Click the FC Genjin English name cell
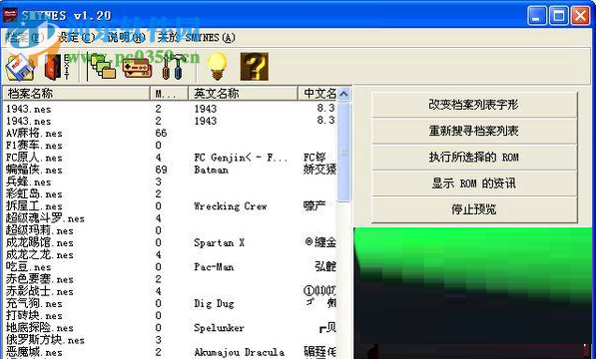The height and width of the screenshot is (364, 603). pos(241,158)
